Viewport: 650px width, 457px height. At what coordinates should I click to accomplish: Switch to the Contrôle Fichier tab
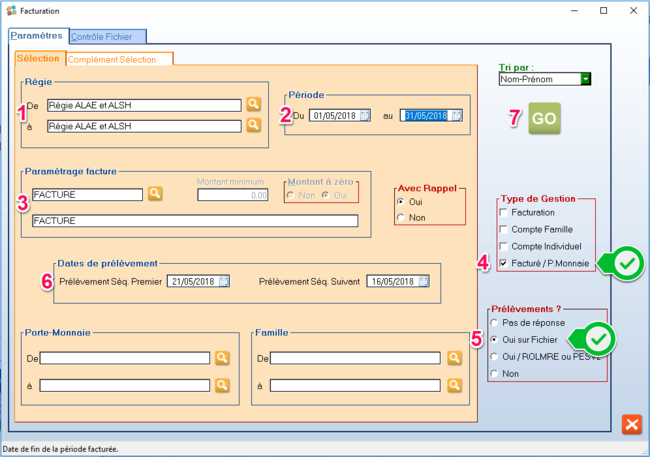106,36
